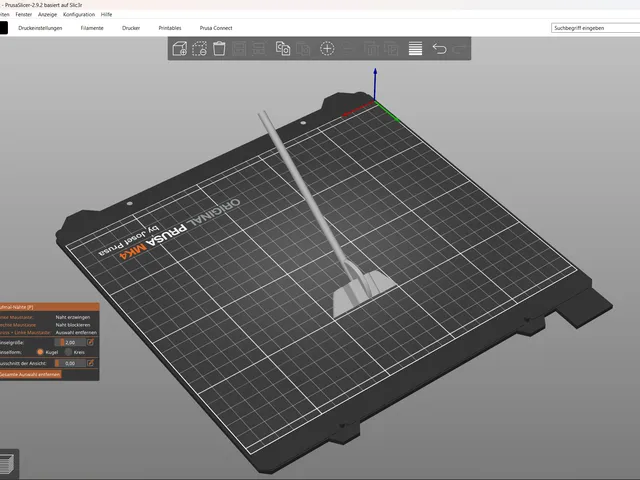Switch to Drucker tab
This screenshot has height=480, width=640.
(131, 28)
